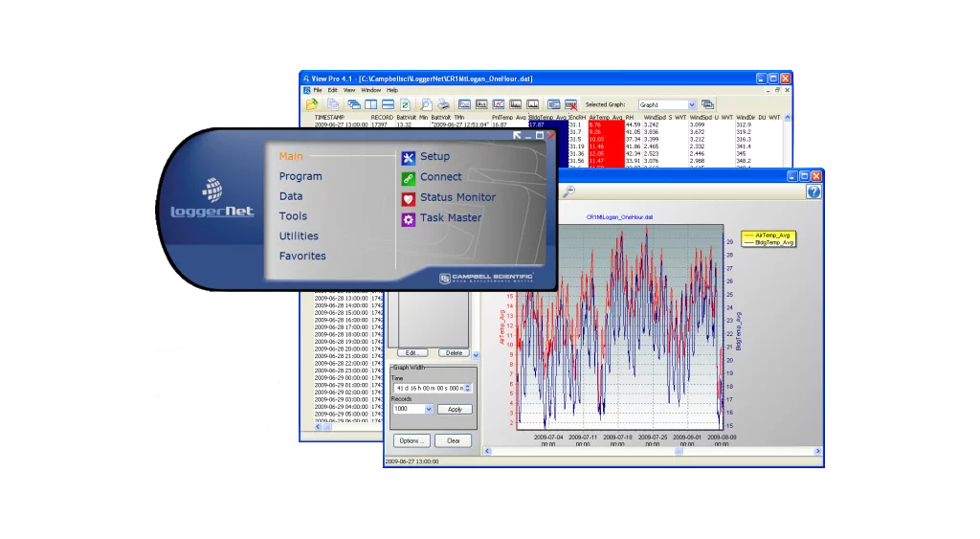Open the Selected Graph dropdown
980x539 pixels.
coord(692,105)
